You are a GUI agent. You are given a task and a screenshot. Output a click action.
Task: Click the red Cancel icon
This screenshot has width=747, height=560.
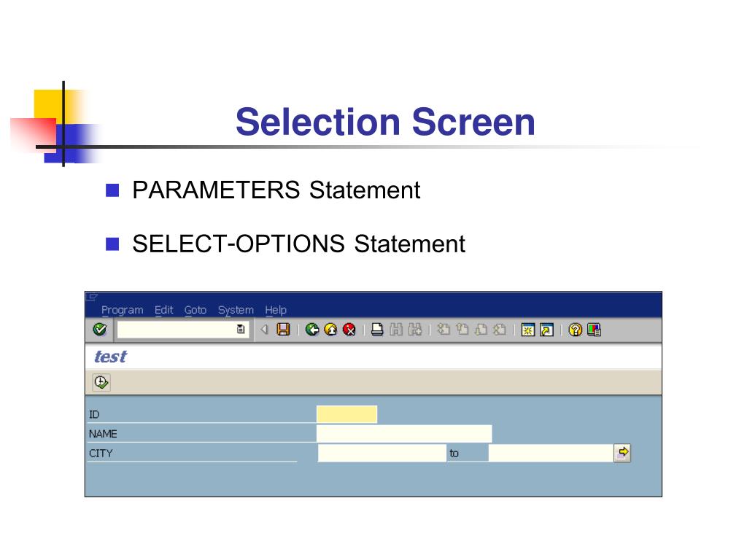pyautogui.click(x=349, y=330)
